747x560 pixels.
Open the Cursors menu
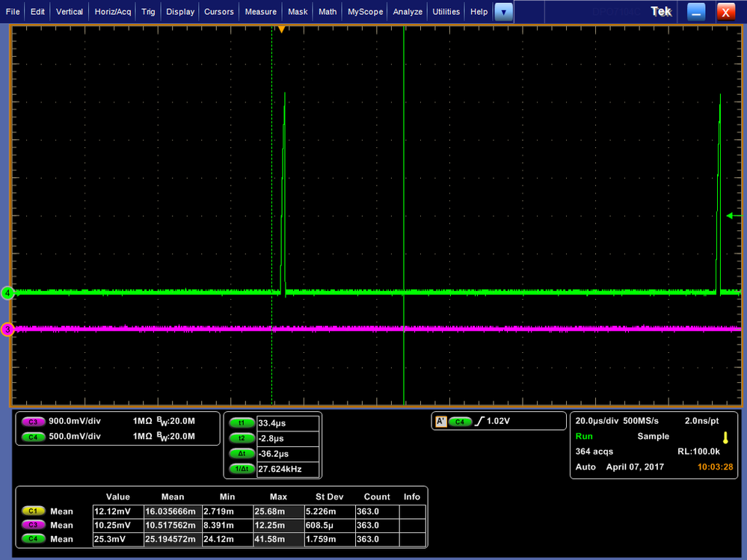218,12
